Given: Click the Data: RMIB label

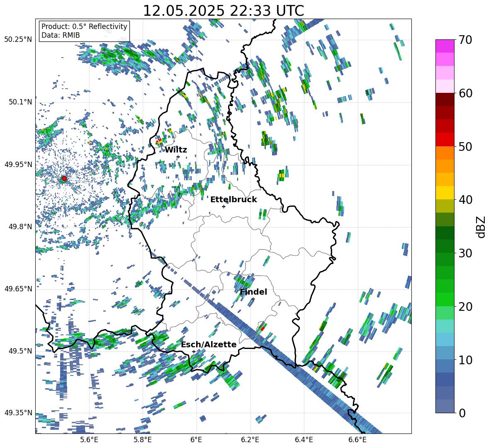Looking at the screenshot, I should click(61, 35).
